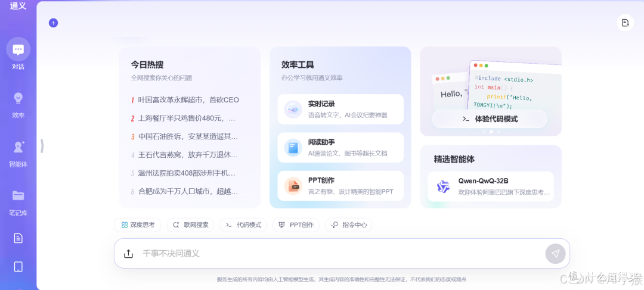Click the 通义 logo text

click(18, 5)
